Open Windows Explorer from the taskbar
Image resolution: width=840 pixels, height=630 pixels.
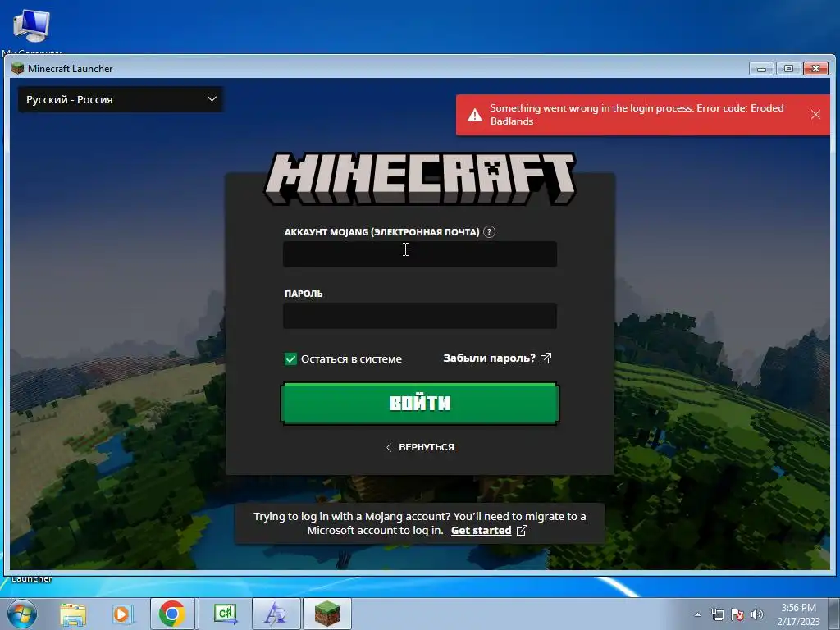pos(73,614)
